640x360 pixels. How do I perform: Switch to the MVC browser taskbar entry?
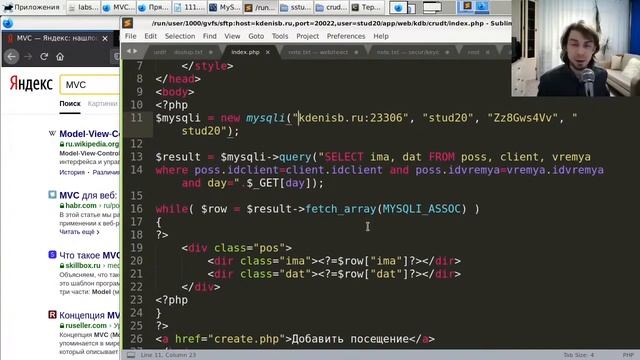(118, 7)
